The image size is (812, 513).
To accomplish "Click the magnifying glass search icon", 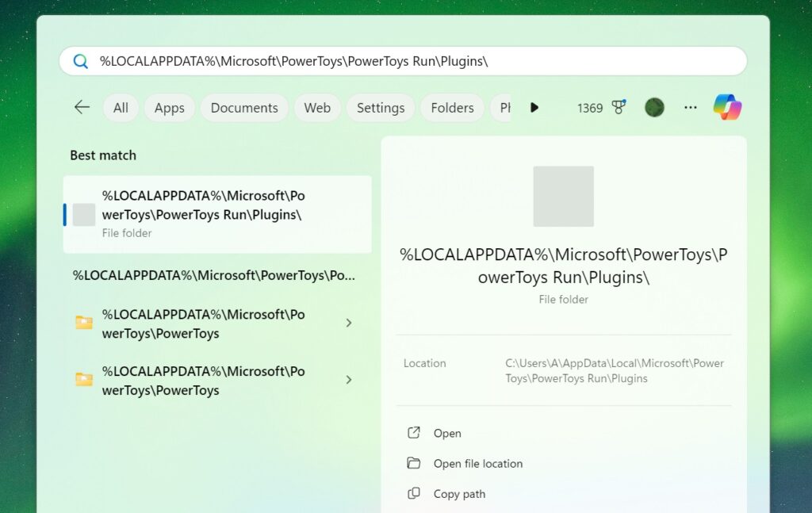I will (80, 60).
